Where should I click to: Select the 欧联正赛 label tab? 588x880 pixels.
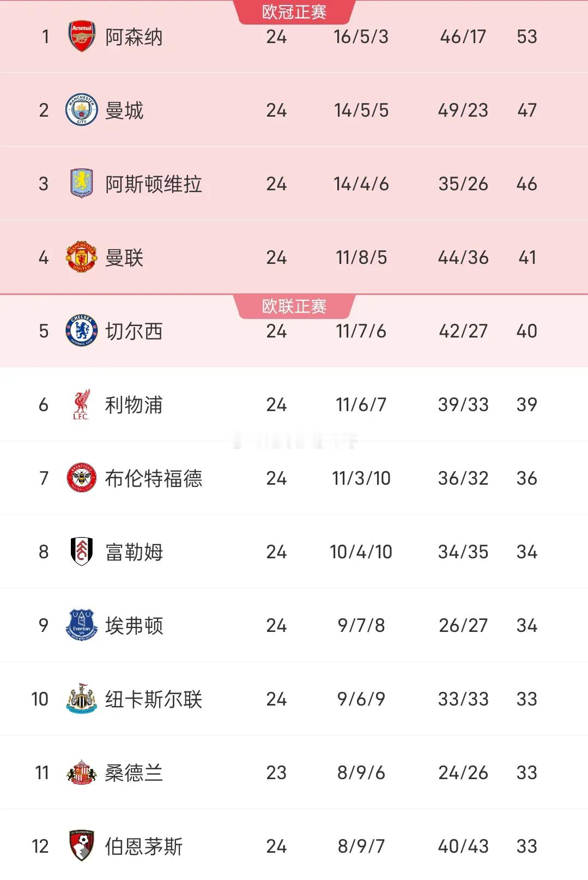pyautogui.click(x=294, y=306)
